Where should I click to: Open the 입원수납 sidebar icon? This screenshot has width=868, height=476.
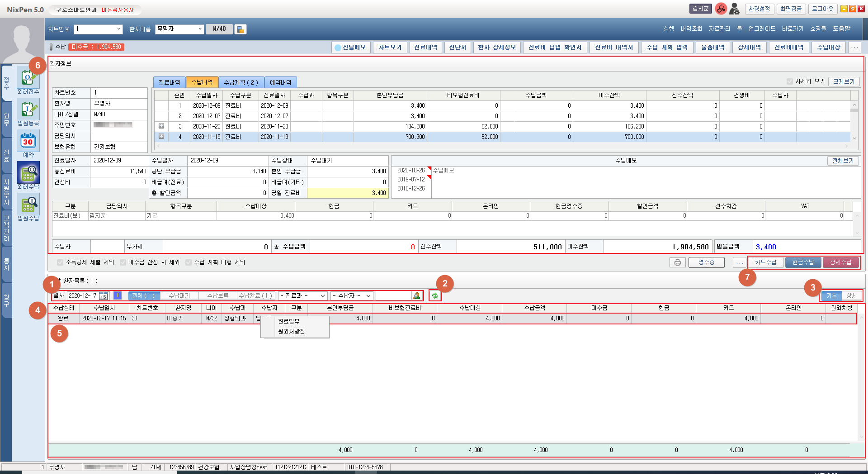pos(28,205)
